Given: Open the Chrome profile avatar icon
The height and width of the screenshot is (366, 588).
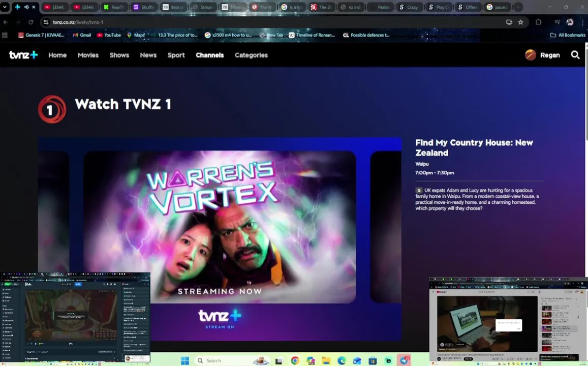Looking at the screenshot, I should click(x=570, y=22).
